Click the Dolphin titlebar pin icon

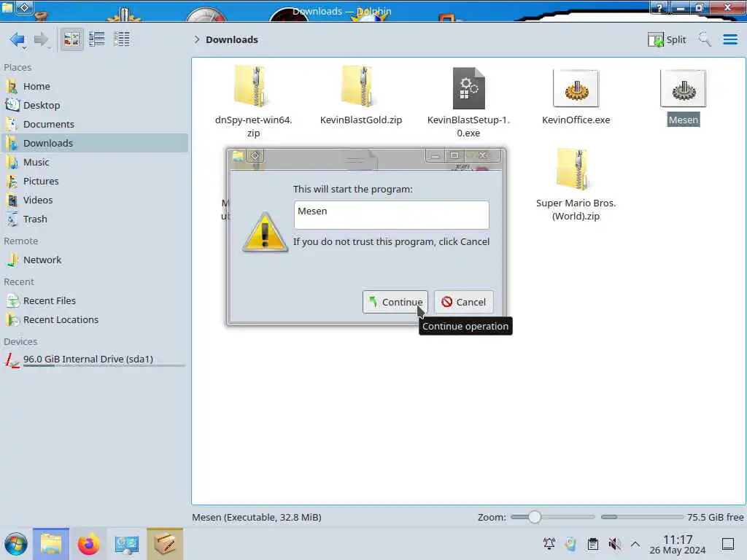coord(25,7)
